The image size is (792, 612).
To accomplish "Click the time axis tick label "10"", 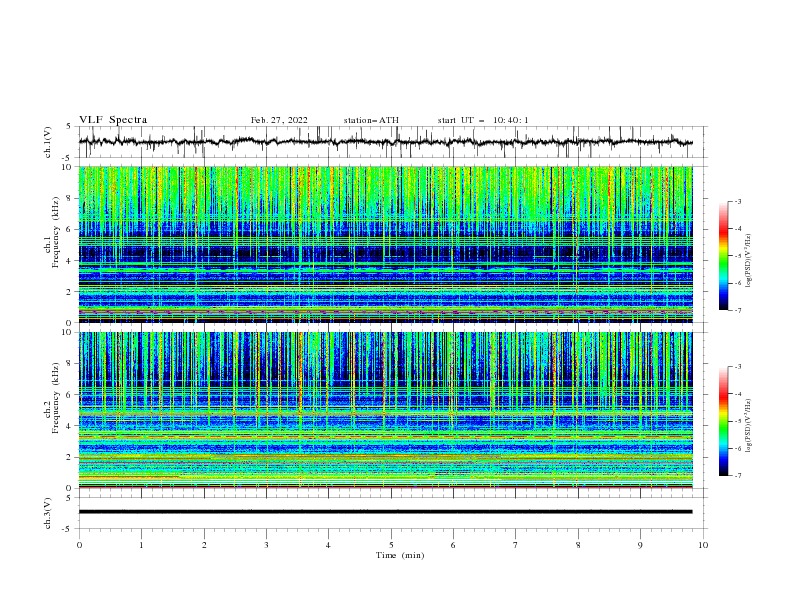I will pos(703,545).
